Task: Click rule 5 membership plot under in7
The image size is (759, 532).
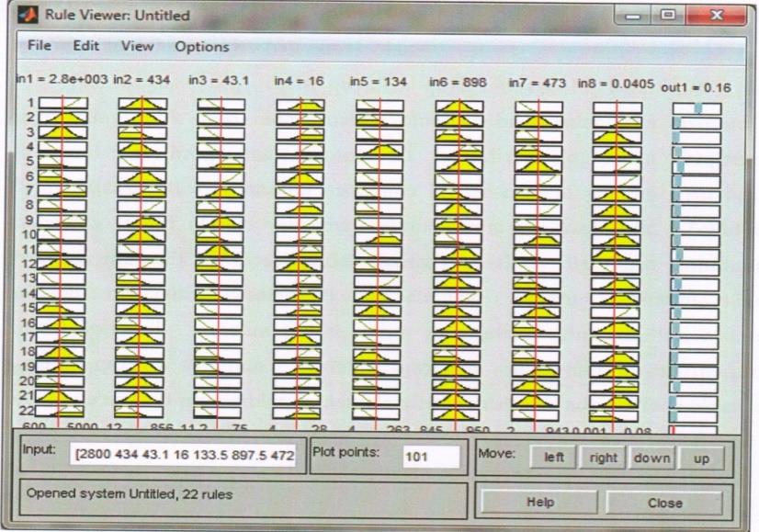Action: point(538,165)
